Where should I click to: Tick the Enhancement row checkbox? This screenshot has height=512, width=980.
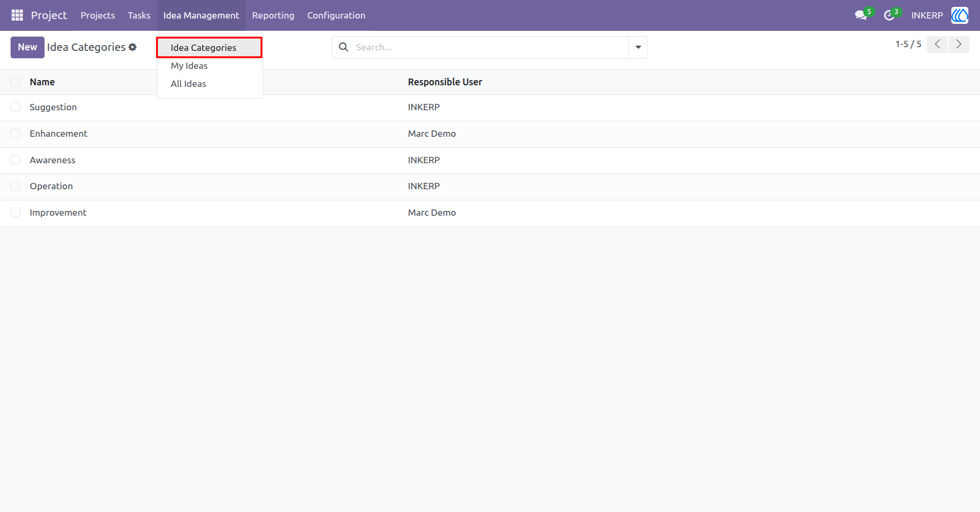15,134
